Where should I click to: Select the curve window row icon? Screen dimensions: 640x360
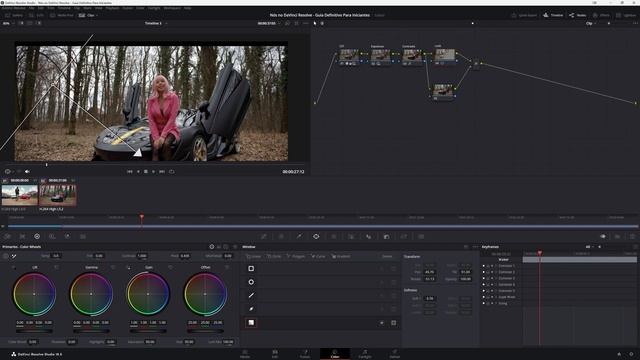[x=251, y=309]
